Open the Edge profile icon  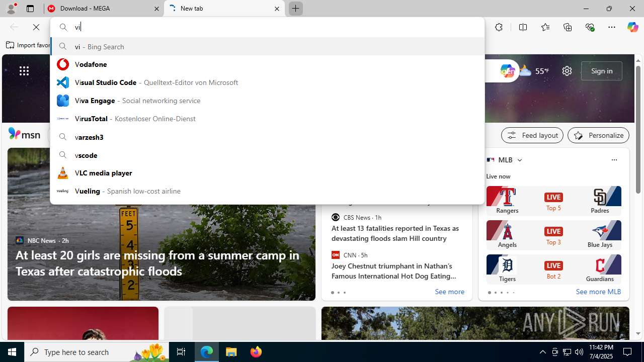click(11, 9)
